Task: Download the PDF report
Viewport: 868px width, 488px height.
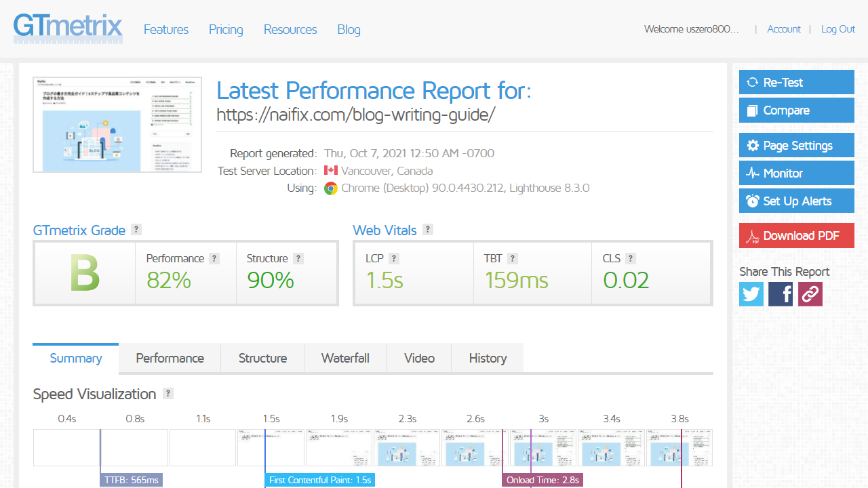Action: [797, 235]
